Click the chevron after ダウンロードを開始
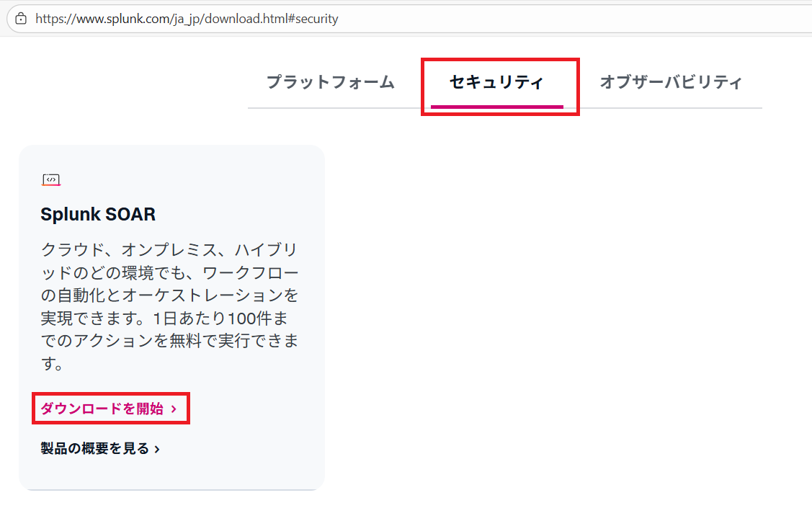 tap(174, 409)
